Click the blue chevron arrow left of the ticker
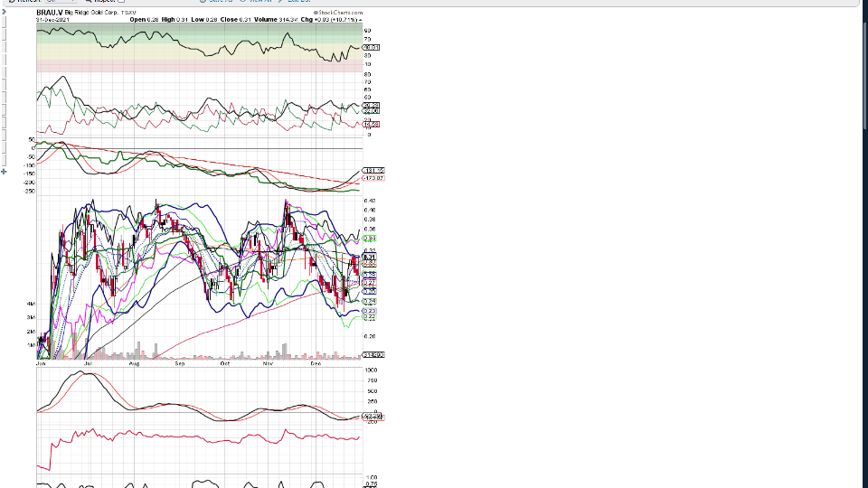This screenshot has width=868, height=488. click(x=4, y=12)
